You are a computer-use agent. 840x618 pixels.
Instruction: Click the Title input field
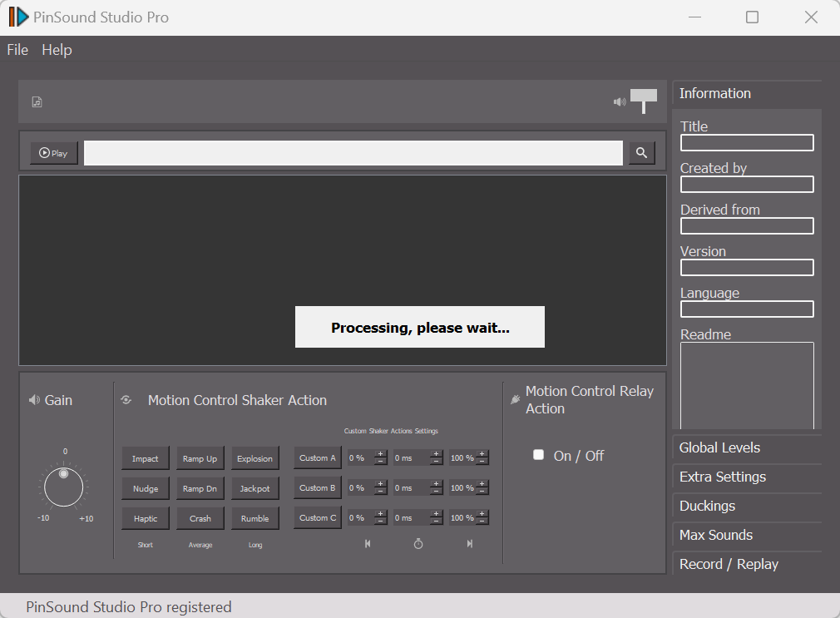(747, 142)
